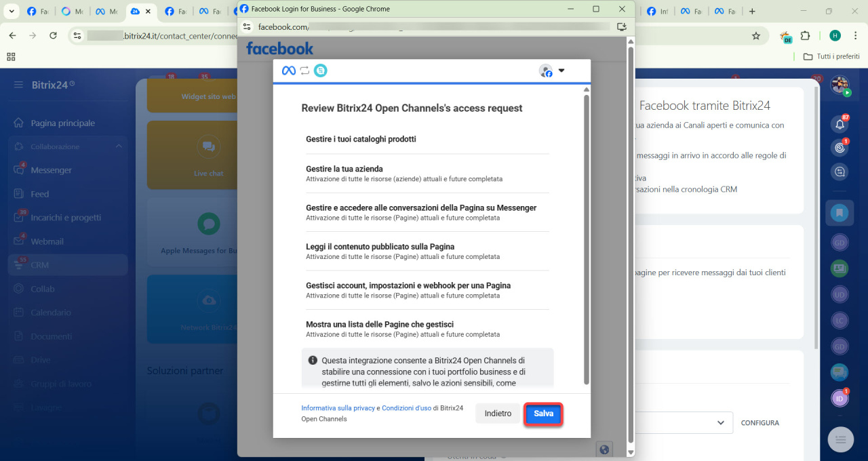Open the Condizioni d'uso link

click(406, 408)
